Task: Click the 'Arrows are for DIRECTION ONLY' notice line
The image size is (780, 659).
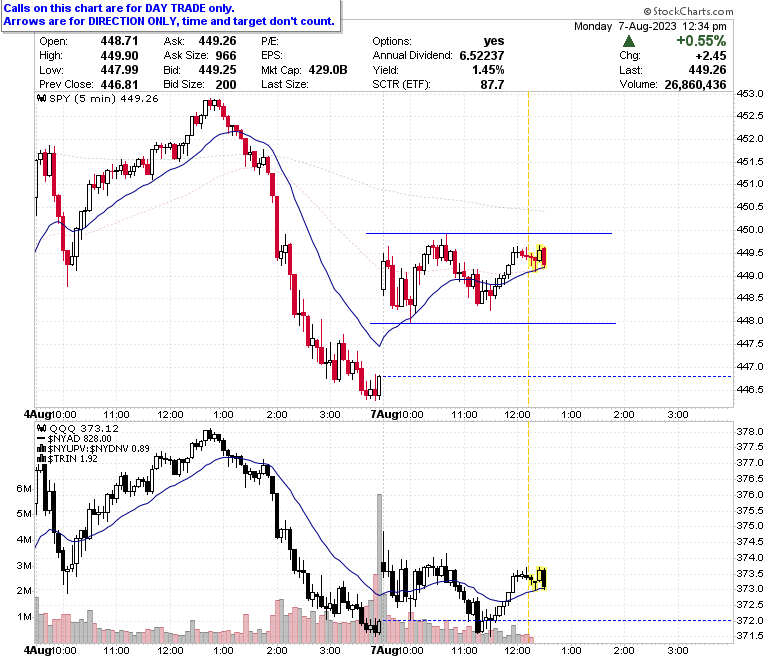Action: (169, 21)
